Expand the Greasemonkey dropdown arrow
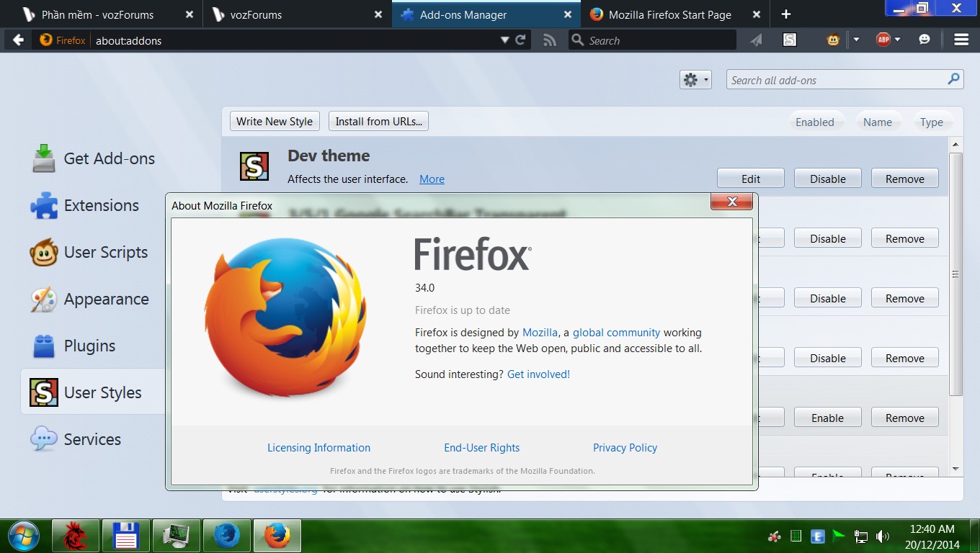Viewport: 980px width, 553px height. point(856,40)
